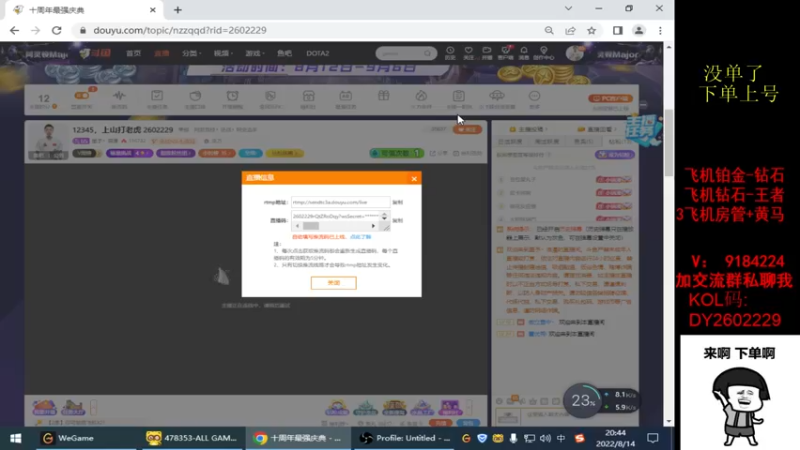Open Profile: Untitled from Windows taskbar

click(x=404, y=438)
